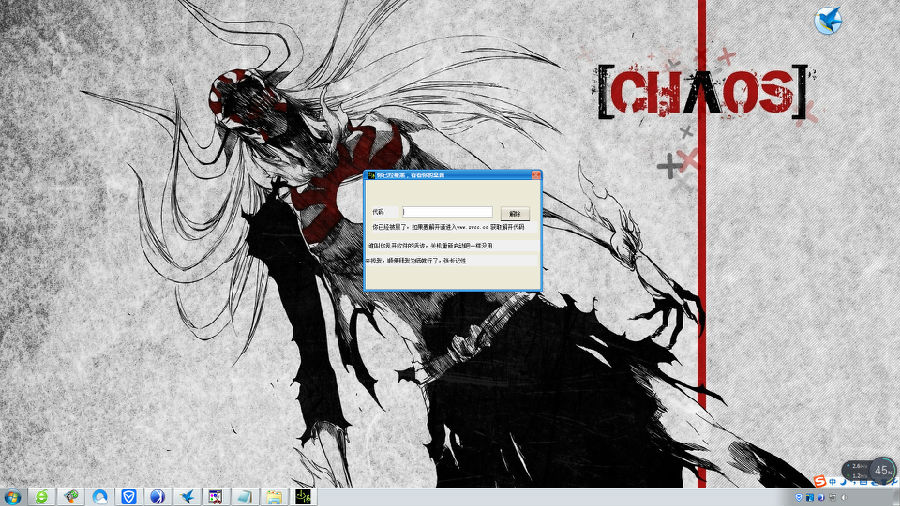Screen dimensions: 900x506
Task: Click the colorful icon beside the green browser
Action: (x=71, y=496)
